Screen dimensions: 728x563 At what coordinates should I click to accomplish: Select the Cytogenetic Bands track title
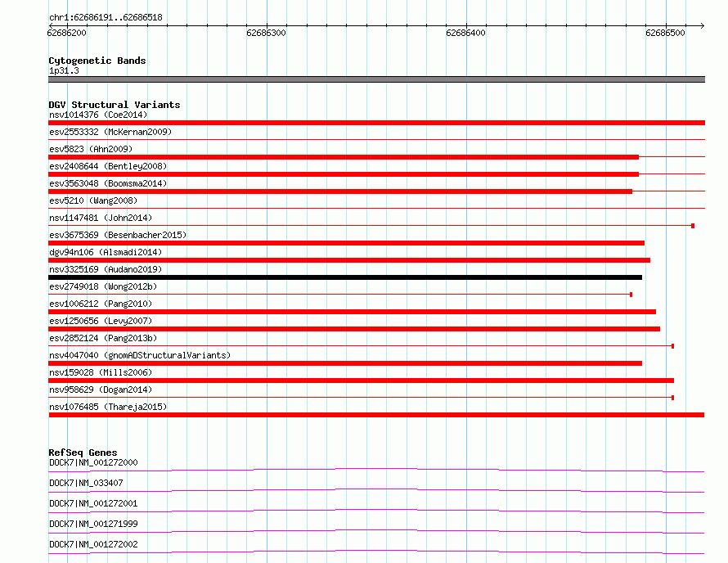pyautogui.click(x=97, y=61)
